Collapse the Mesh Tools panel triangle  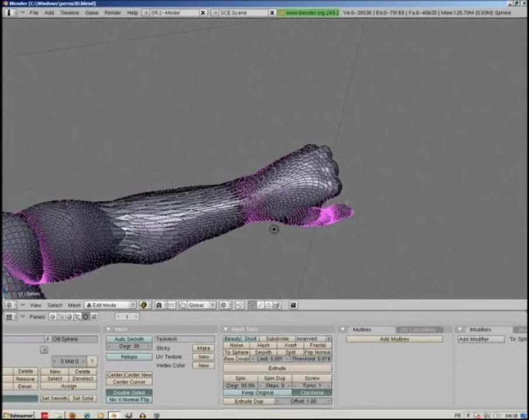(226, 330)
